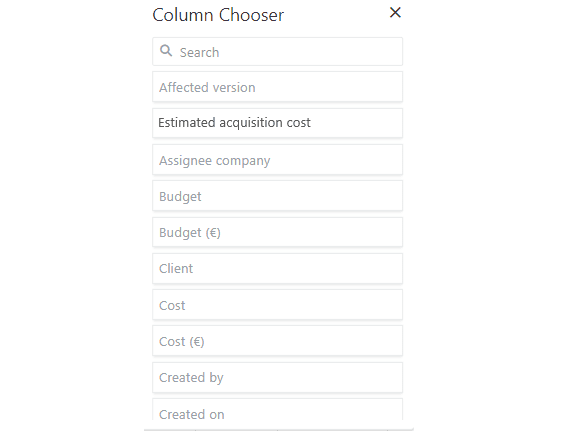Close the Column Chooser panel
Viewport: 571px width, 438px height.
[x=395, y=13]
